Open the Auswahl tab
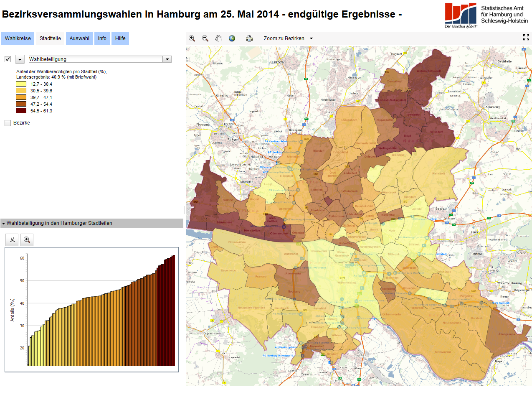532x410 pixels. click(79, 38)
